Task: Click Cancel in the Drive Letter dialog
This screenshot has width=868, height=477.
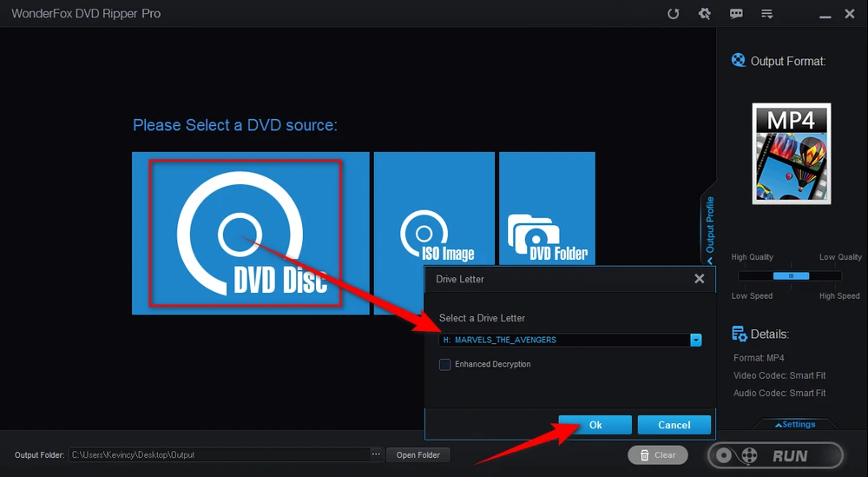Action: [674, 425]
